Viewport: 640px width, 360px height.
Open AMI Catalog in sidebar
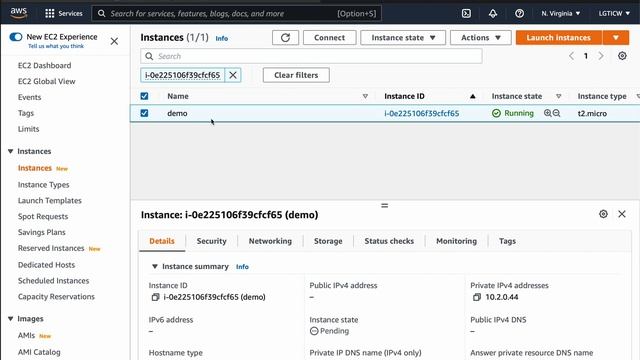click(x=39, y=352)
